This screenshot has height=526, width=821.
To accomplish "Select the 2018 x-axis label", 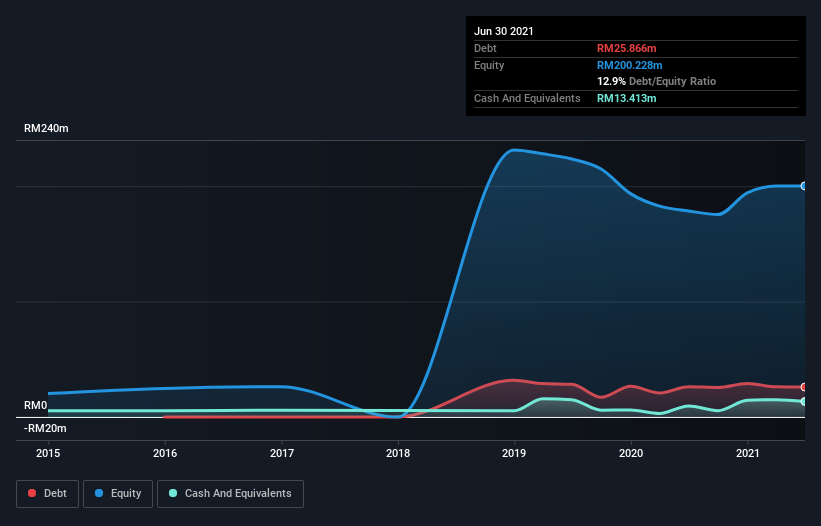I will pos(398,453).
